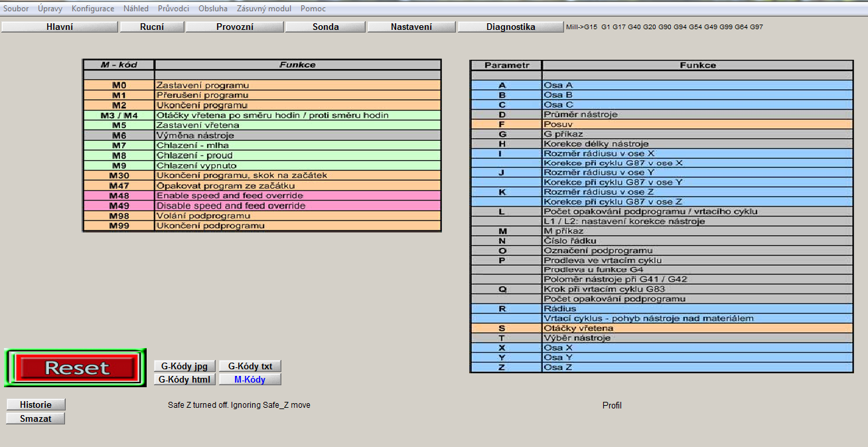
Task: Show history with the Historie button
Action: pyautogui.click(x=36, y=404)
